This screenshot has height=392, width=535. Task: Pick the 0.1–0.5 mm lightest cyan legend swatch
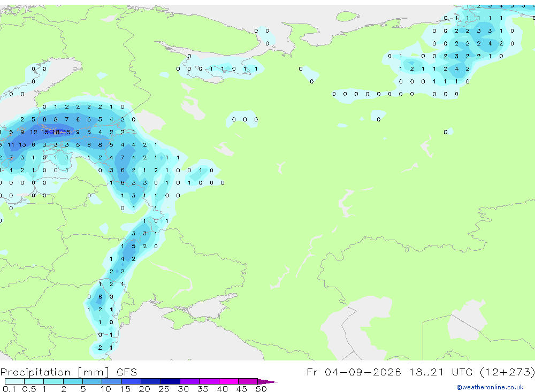[x=14, y=381]
